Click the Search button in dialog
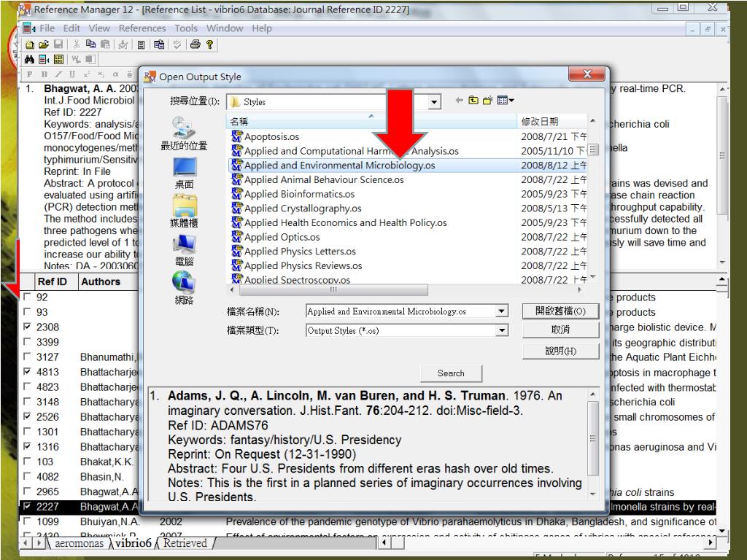747x560 pixels. [x=451, y=373]
